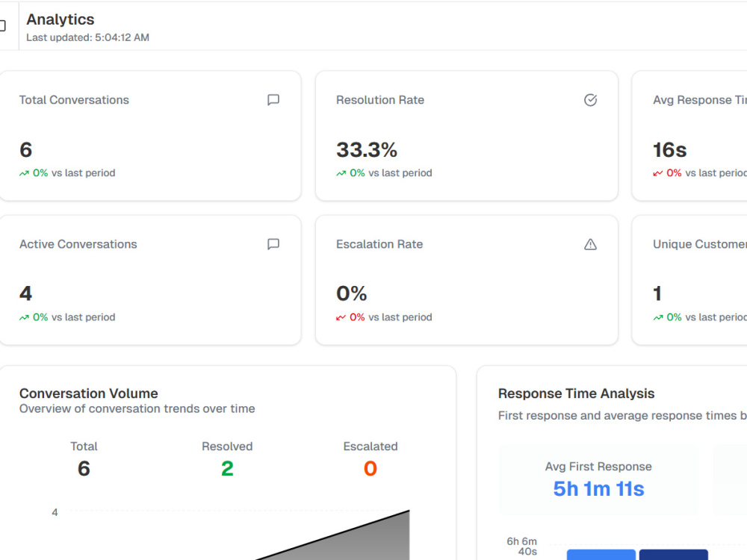Click the 33.3% resolution rate value
Screen dimensions: 747x560
pos(367,150)
